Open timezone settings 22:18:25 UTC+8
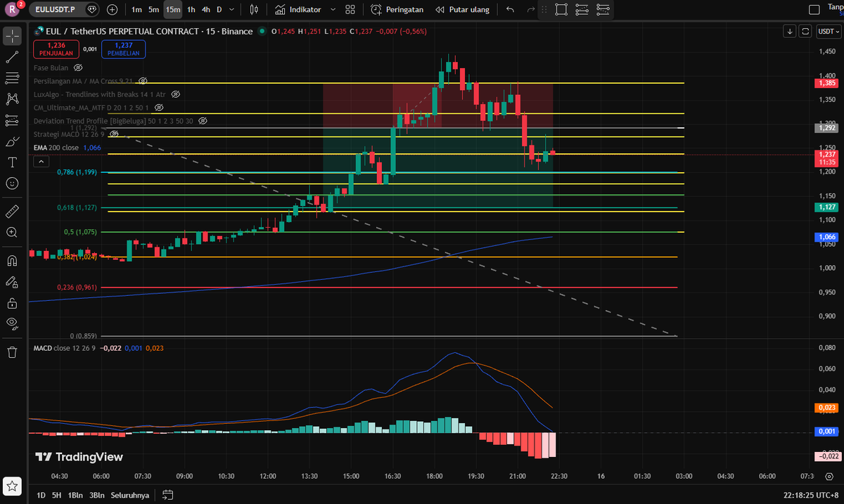 [812, 495]
